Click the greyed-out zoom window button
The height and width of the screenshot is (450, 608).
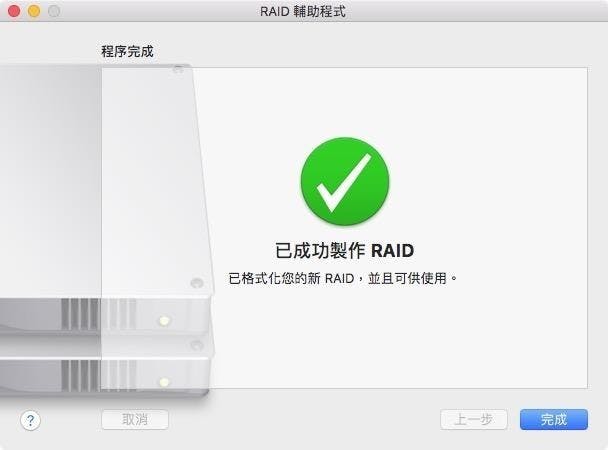tap(54, 11)
